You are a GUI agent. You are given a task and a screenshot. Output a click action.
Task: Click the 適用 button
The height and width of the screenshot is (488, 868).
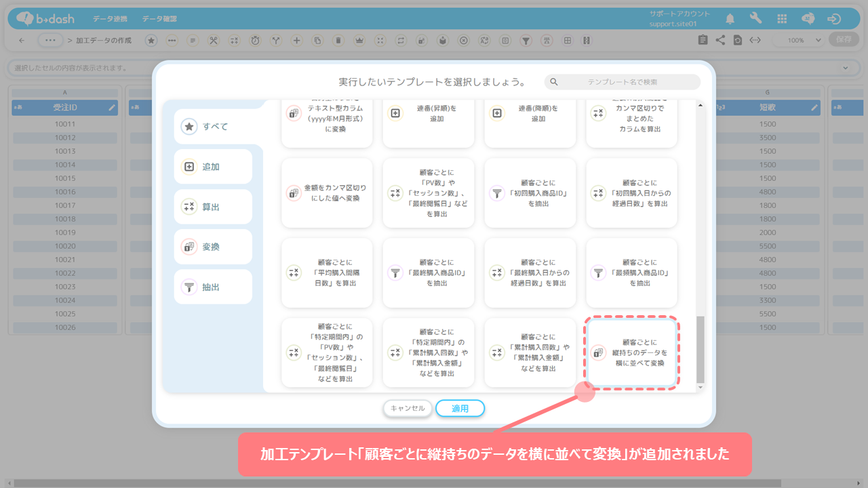[460, 408]
